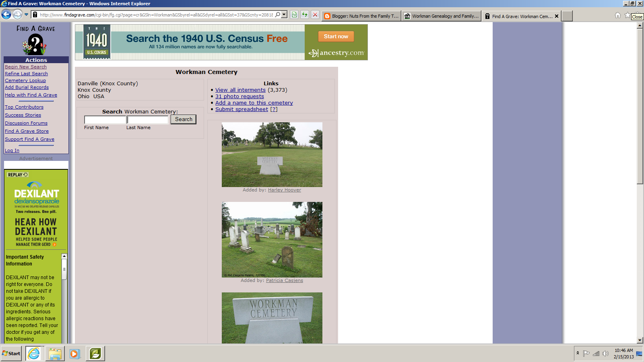Switch to the Workman Genealogy and Family tab
This screenshot has width=644, height=362.
tap(442, 16)
